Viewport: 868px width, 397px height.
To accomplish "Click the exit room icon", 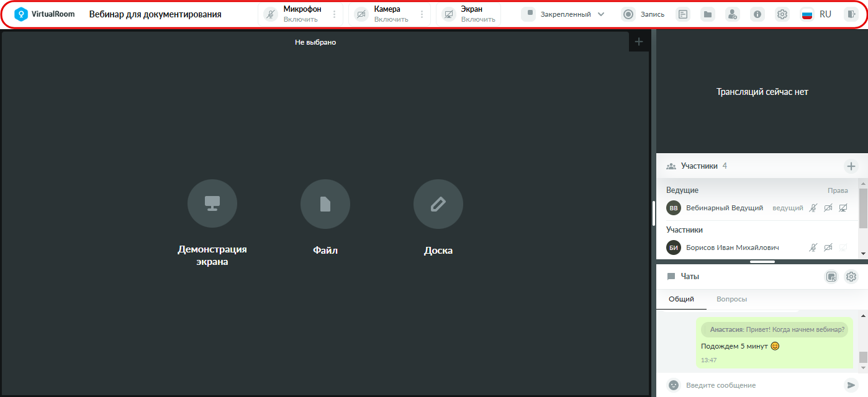I will point(851,14).
